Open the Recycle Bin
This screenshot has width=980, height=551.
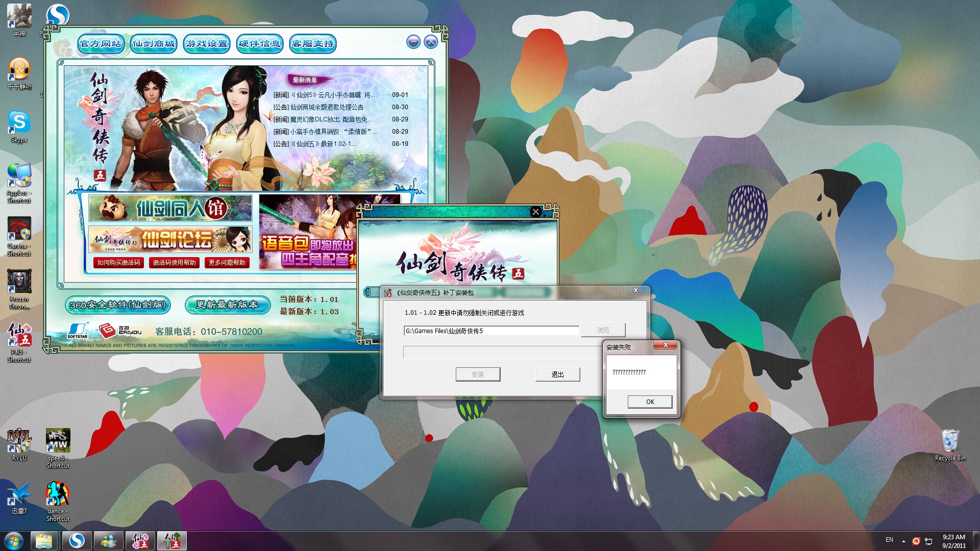point(950,441)
